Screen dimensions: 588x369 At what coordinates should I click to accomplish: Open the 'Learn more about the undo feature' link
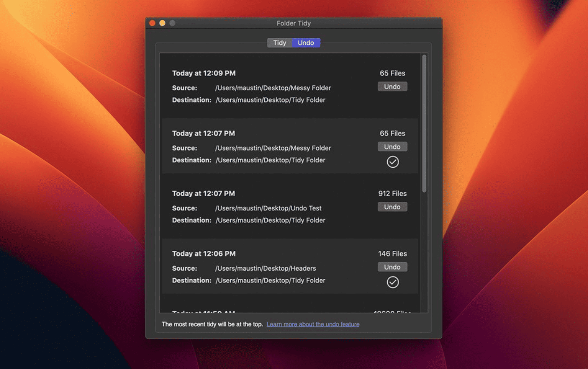tap(313, 324)
